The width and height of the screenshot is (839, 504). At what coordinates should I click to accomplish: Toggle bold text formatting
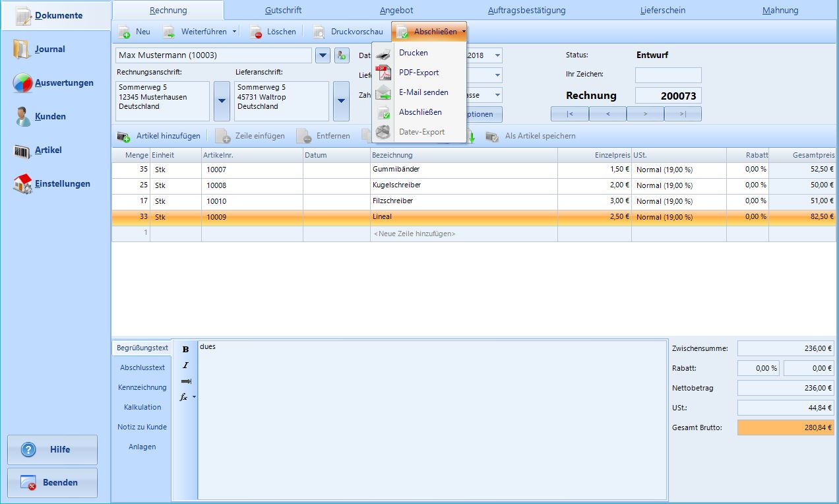(185, 349)
